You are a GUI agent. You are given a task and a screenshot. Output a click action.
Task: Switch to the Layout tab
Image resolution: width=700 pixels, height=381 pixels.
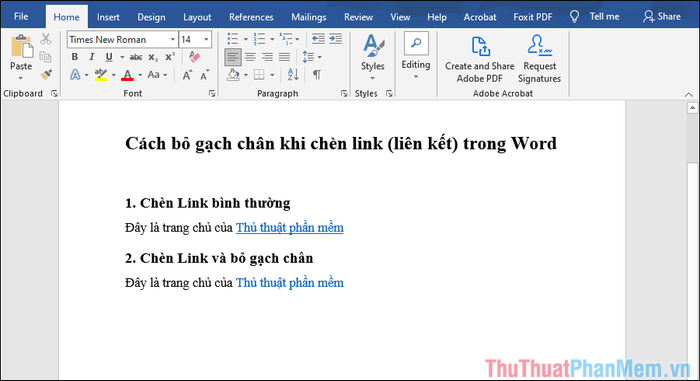click(197, 17)
